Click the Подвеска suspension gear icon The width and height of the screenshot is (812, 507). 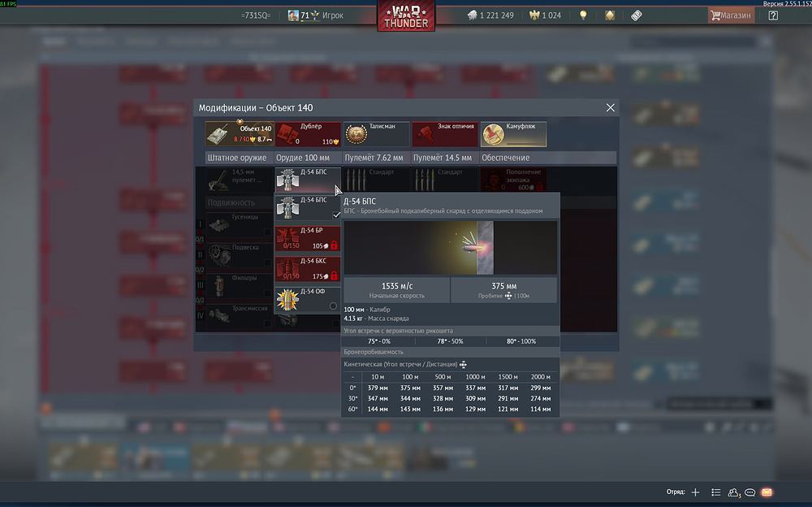point(219,255)
